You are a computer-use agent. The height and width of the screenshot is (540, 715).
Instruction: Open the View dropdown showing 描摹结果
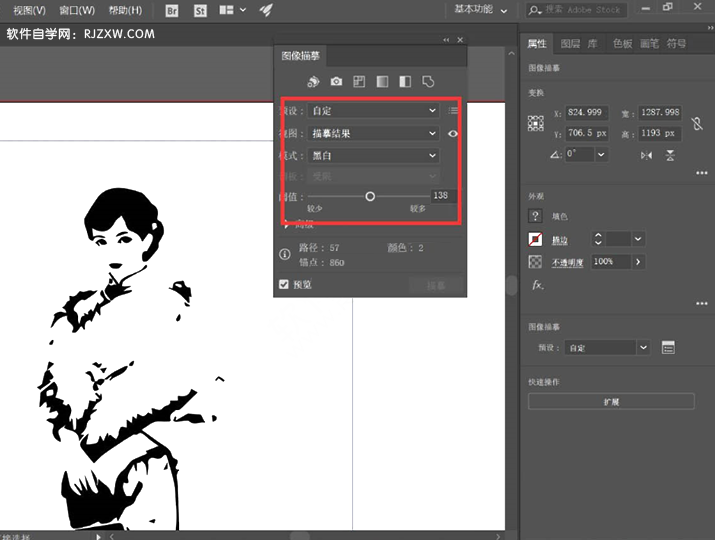click(x=373, y=133)
